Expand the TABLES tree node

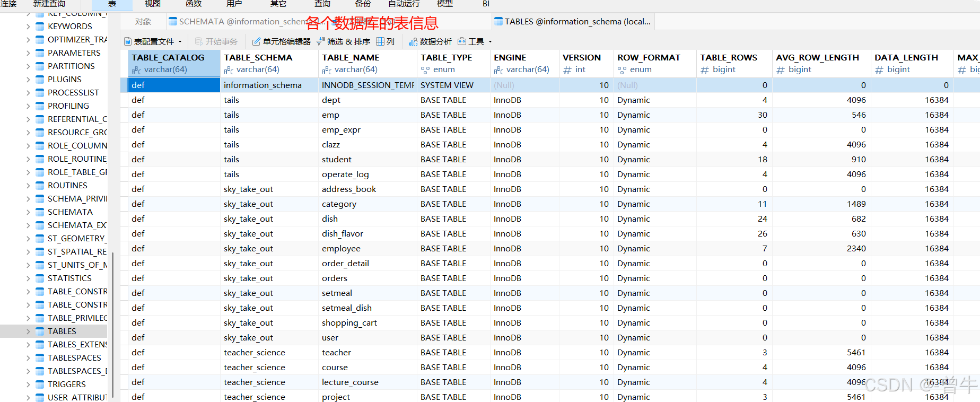(x=28, y=331)
